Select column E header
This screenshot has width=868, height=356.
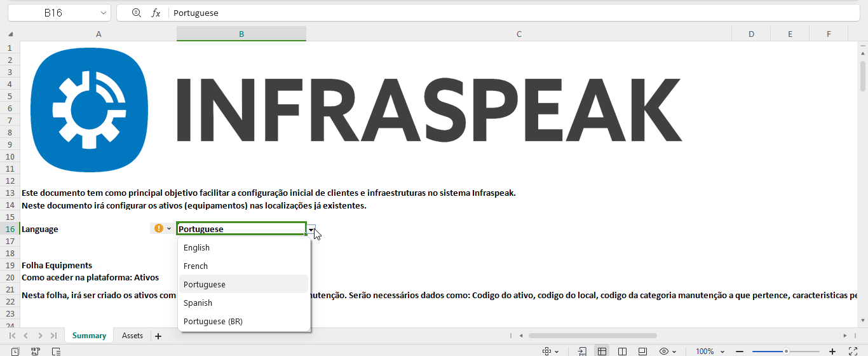click(x=790, y=34)
